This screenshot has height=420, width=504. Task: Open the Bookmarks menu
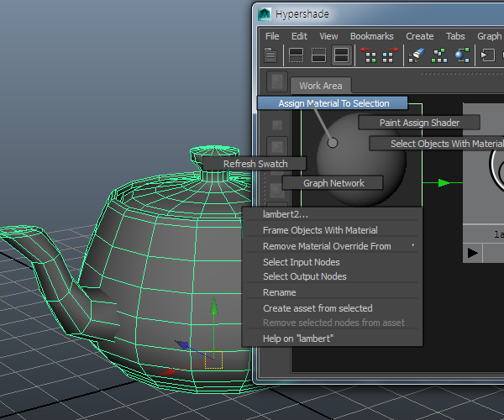(x=371, y=36)
